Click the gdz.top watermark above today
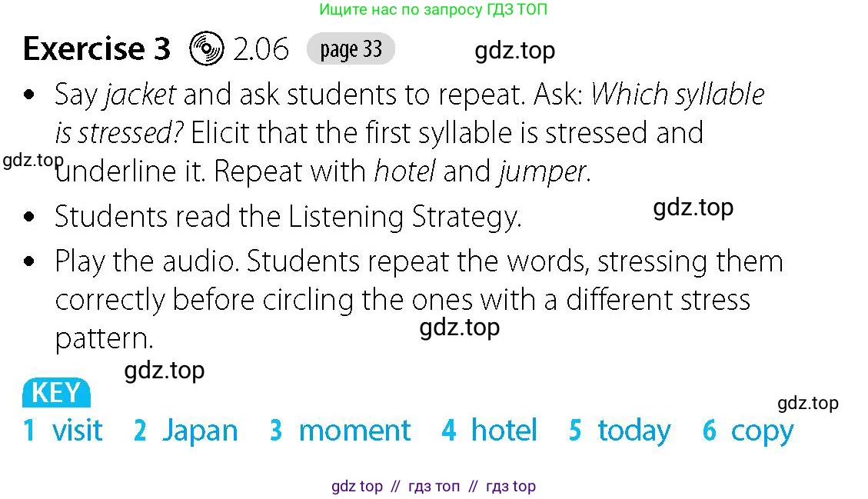868x499 pixels. click(x=808, y=403)
